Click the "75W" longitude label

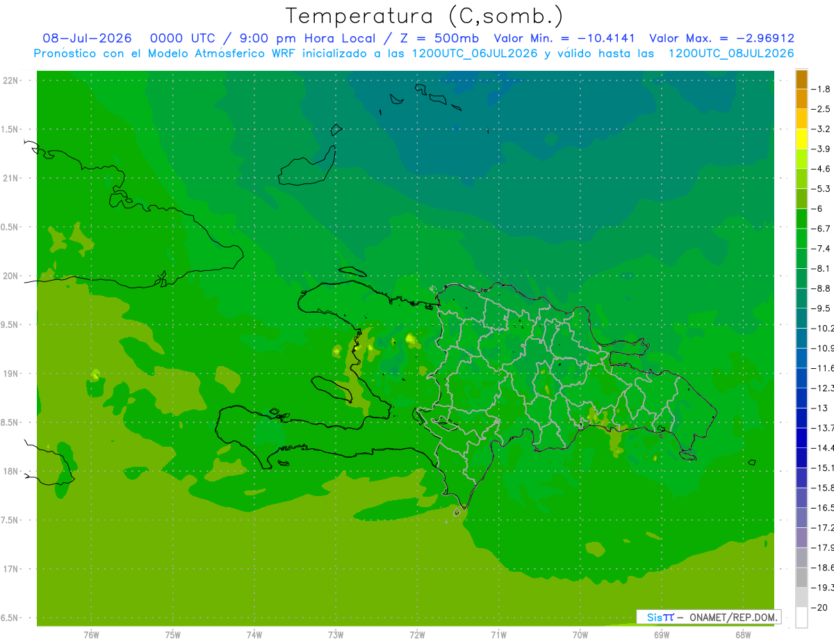(x=173, y=635)
